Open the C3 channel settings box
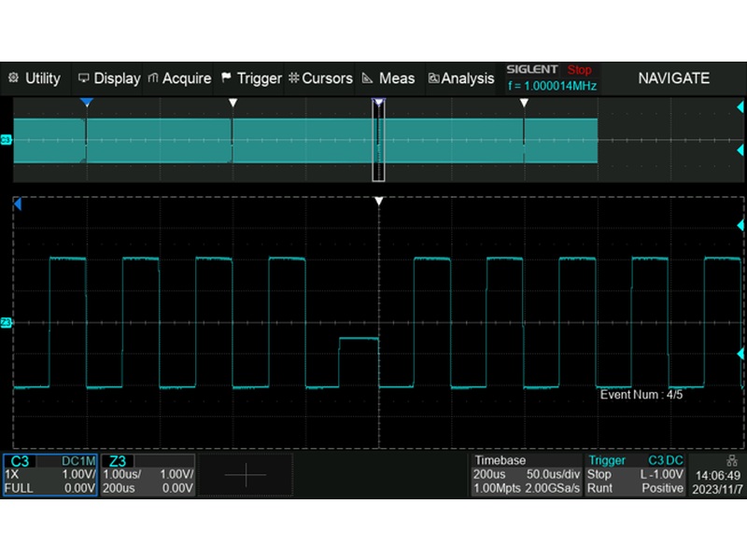Screen dimensions: 747x560 pos(50,475)
